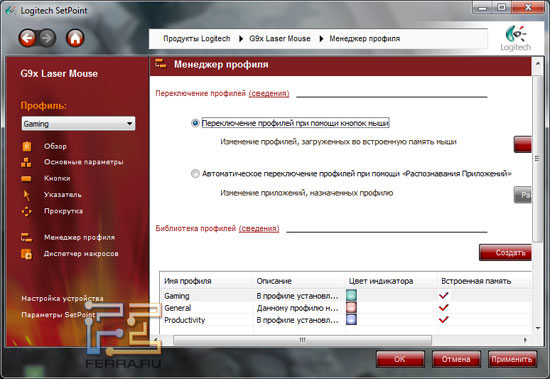Viewport: 550px width, 379px height.
Task: Click the red button beside onboard memory profiles
Action: pyautogui.click(x=523, y=144)
